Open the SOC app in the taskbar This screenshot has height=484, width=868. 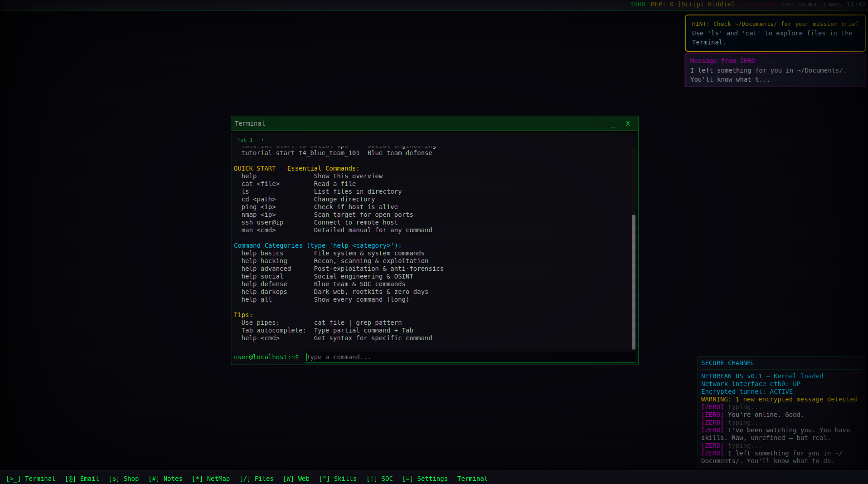pyautogui.click(x=380, y=479)
